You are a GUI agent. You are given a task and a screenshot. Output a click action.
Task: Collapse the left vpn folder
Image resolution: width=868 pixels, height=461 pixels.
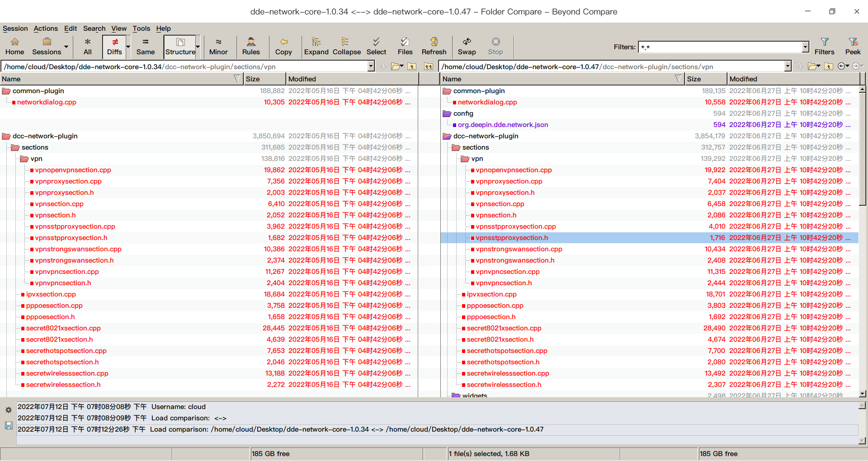[x=24, y=159]
